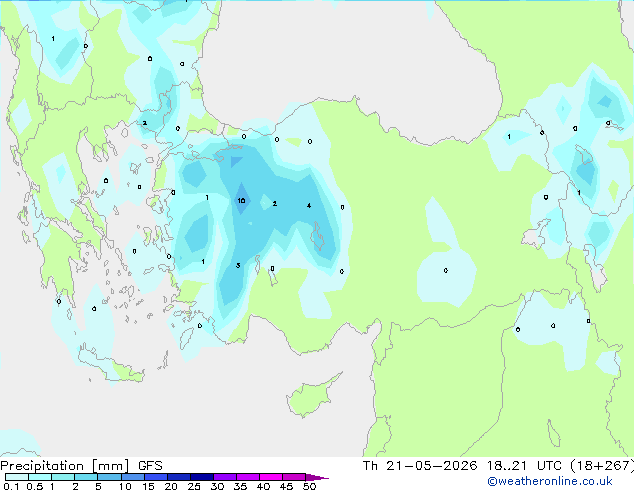Click the GFS model label
The image size is (634, 490).
click(150, 466)
